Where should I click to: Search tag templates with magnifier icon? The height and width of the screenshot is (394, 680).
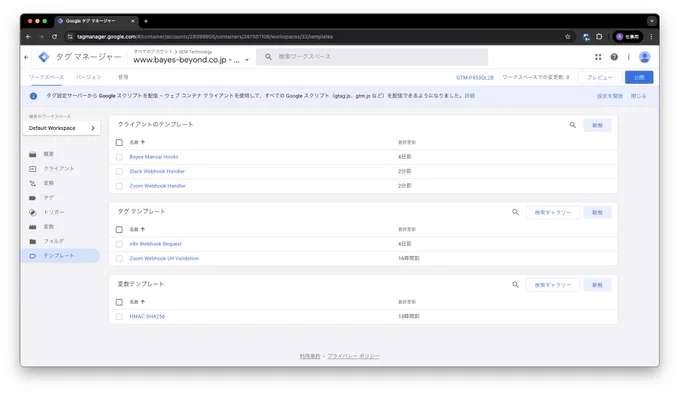pyautogui.click(x=515, y=212)
